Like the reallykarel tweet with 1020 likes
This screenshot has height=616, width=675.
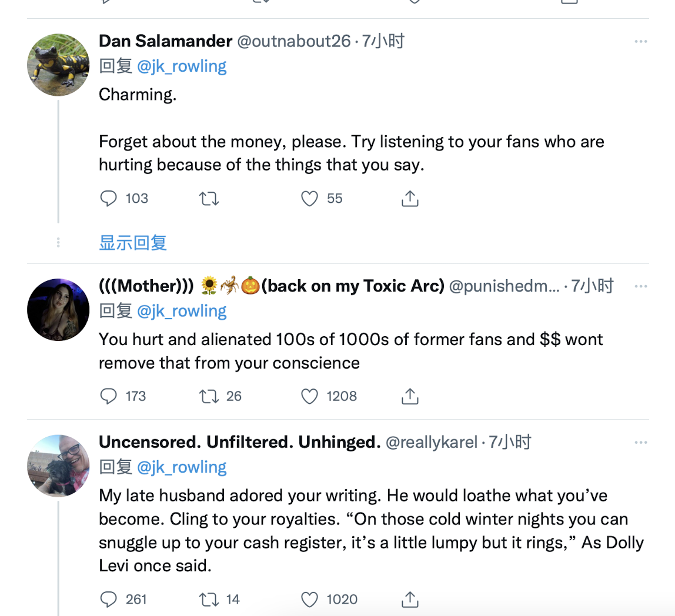(309, 599)
